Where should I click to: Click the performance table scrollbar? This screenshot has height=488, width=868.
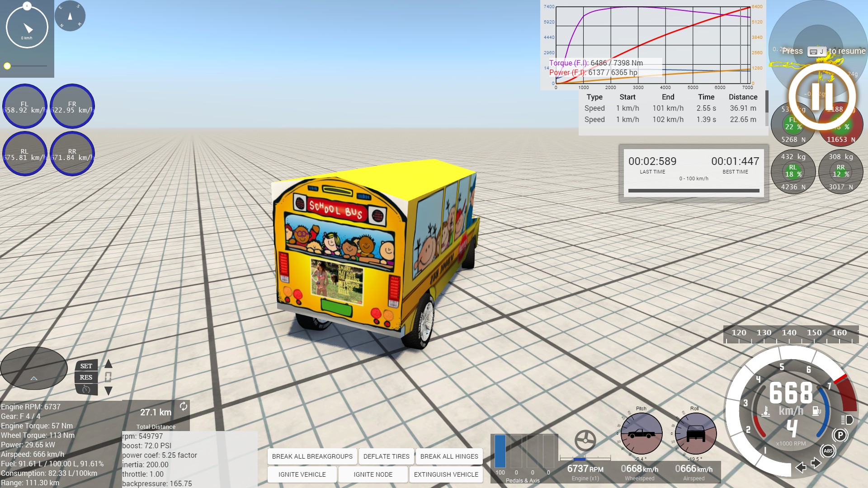point(767,102)
